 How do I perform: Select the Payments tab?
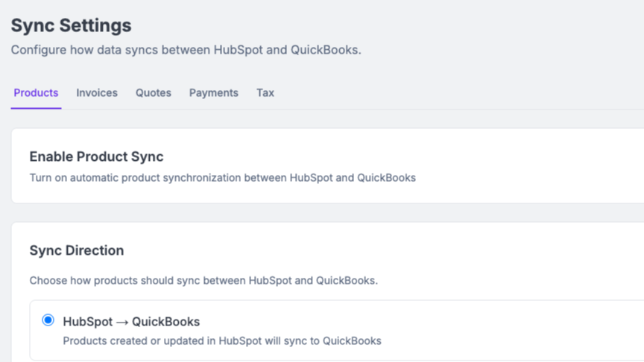point(214,93)
